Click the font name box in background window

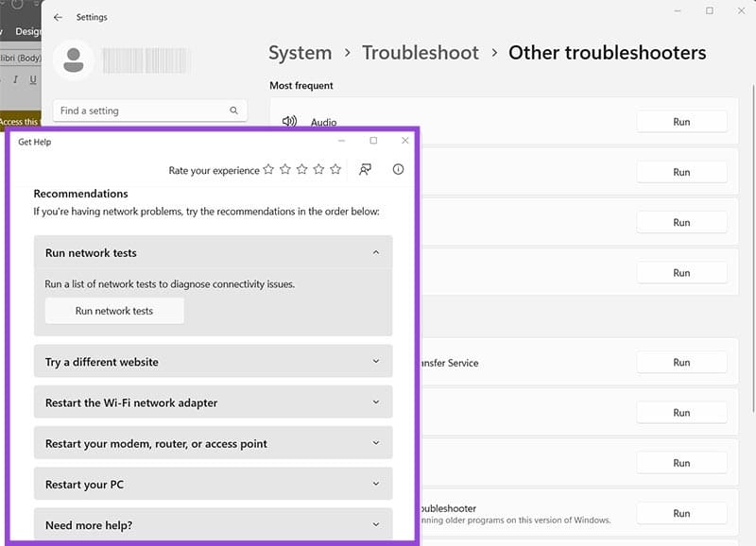pyautogui.click(x=20, y=58)
